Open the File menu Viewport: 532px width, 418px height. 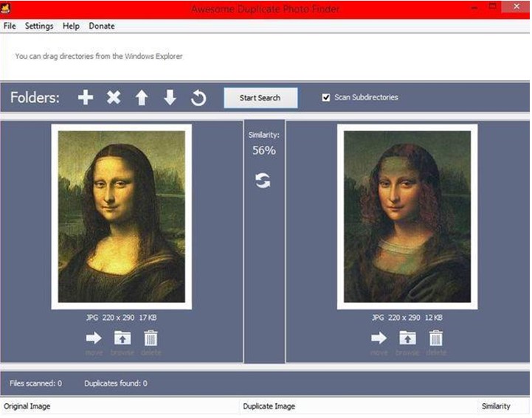point(10,26)
